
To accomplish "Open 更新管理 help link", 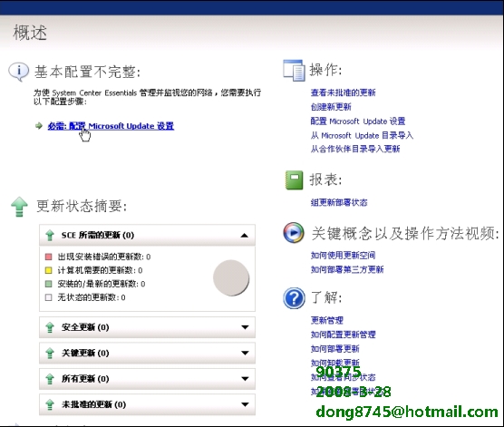I will 327,320.
